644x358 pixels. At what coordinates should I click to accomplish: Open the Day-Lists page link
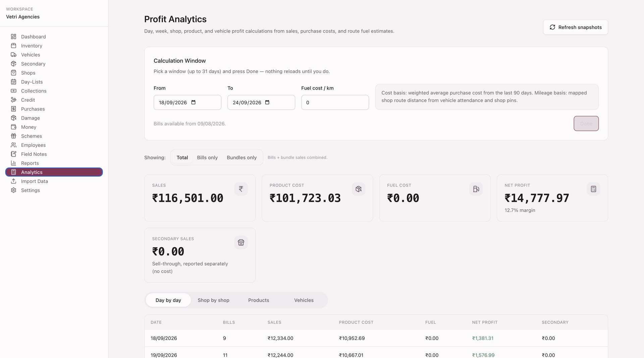(x=54, y=82)
